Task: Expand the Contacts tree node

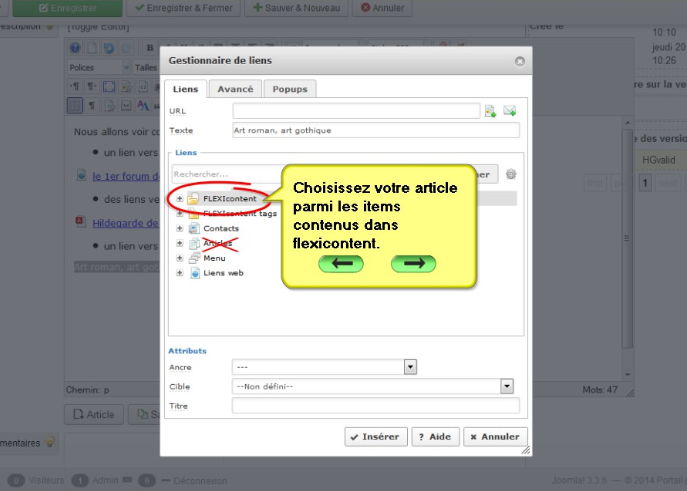Action: pos(180,228)
